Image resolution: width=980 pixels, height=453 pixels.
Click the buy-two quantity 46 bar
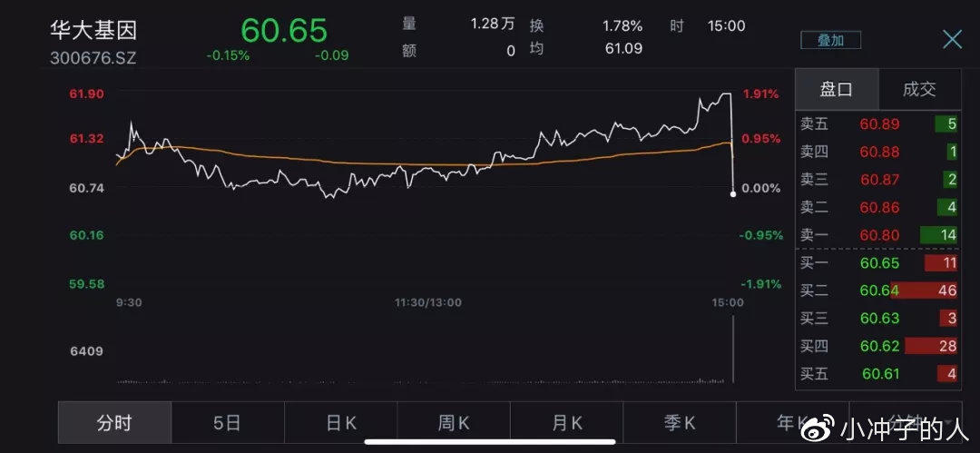coord(924,291)
